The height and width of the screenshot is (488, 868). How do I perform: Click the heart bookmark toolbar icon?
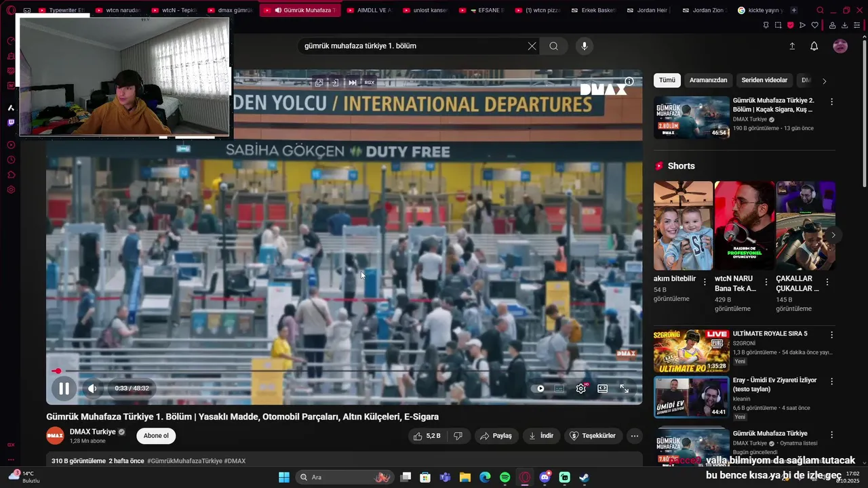(x=815, y=26)
